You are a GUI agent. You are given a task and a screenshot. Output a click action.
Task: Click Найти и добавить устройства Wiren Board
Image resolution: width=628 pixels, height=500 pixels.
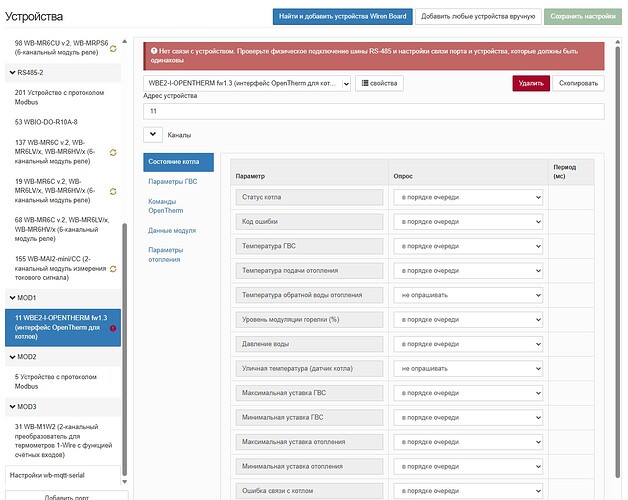click(x=342, y=16)
